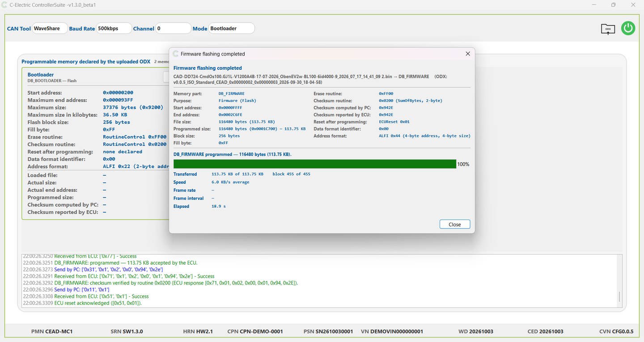Click the 'Checksum reported by ECU' value in dialog

pyautogui.click(x=386, y=115)
